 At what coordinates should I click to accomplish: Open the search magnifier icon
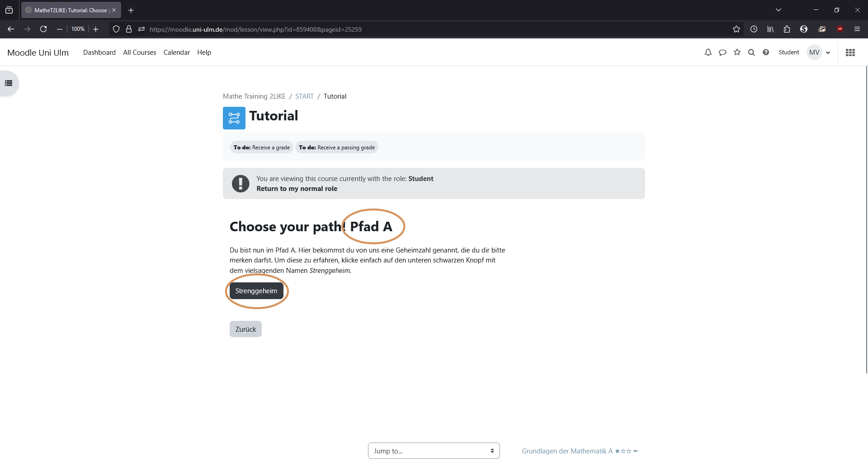click(x=751, y=52)
